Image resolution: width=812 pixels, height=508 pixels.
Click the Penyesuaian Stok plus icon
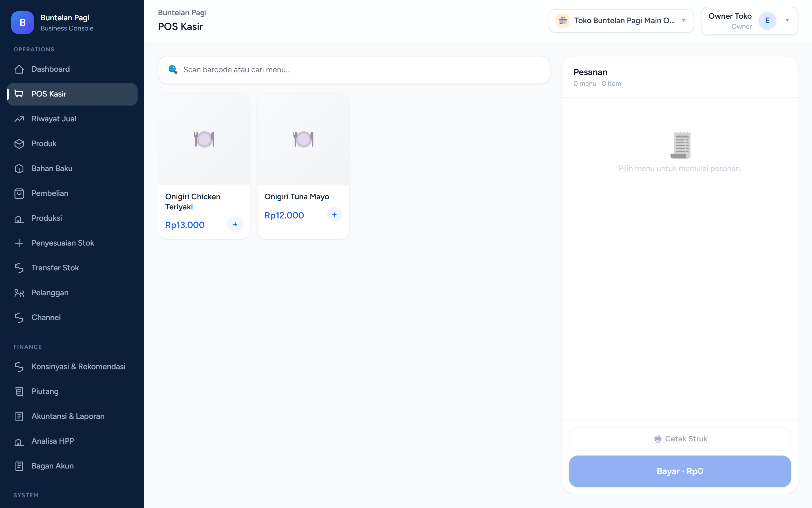(19, 243)
